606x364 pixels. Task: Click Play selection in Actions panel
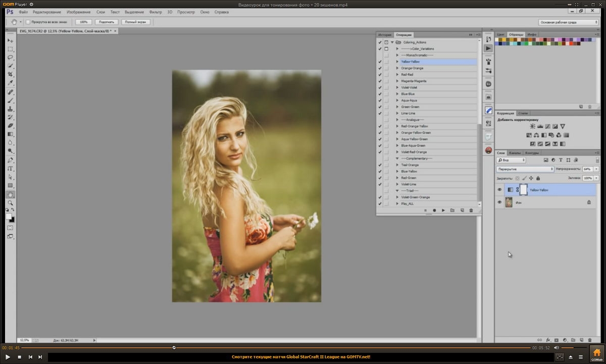coord(443,210)
